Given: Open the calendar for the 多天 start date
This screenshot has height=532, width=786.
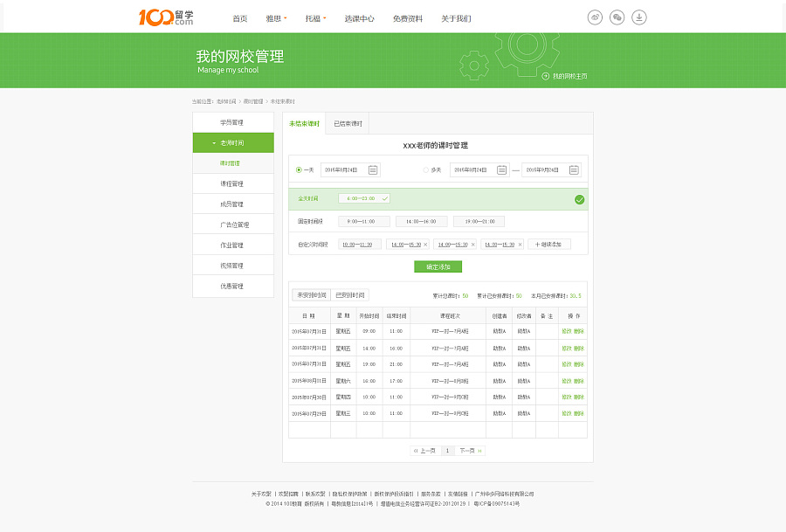Looking at the screenshot, I should tap(501, 169).
